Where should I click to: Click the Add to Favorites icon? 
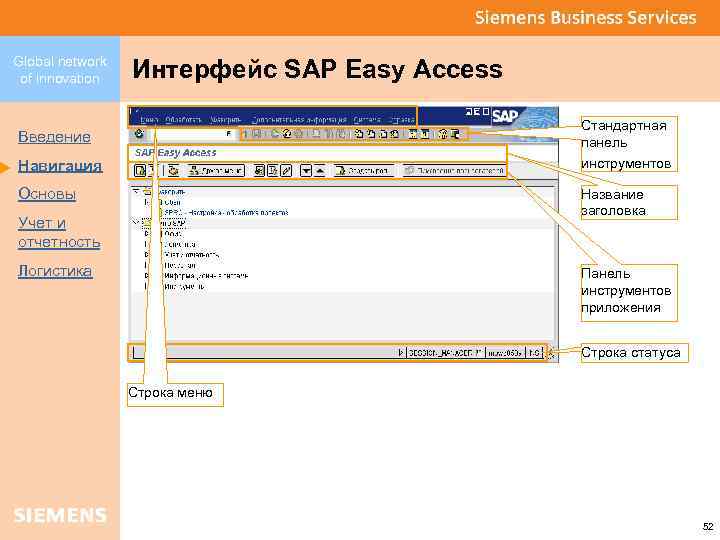tap(259, 171)
